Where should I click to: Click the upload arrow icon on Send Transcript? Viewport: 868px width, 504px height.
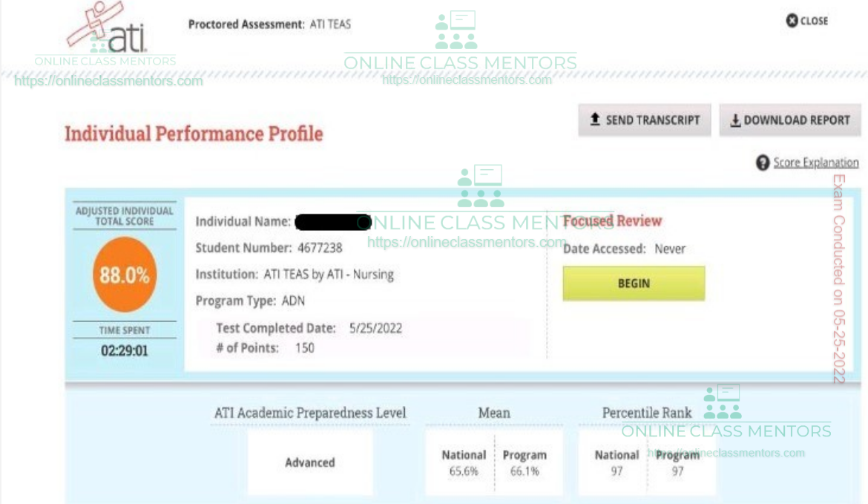(x=595, y=120)
